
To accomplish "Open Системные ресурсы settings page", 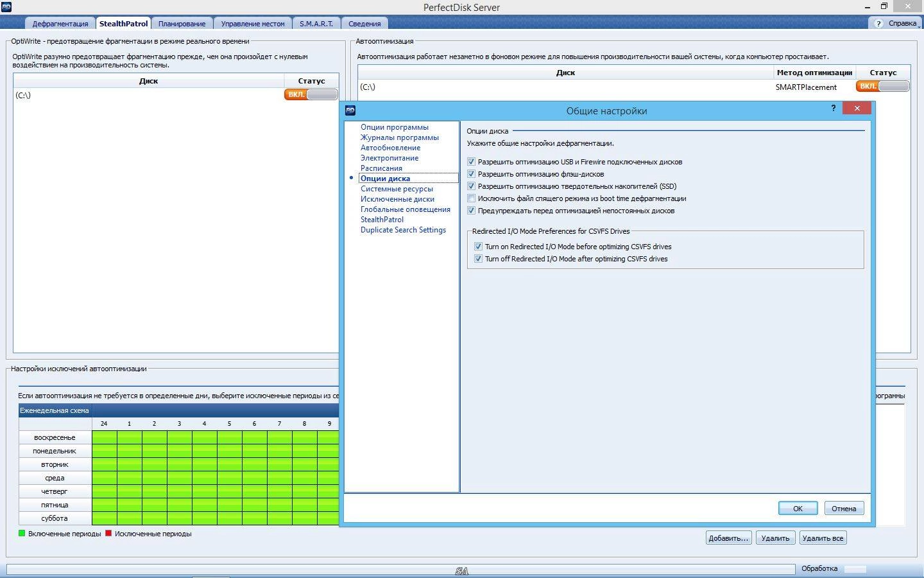I will coord(397,189).
